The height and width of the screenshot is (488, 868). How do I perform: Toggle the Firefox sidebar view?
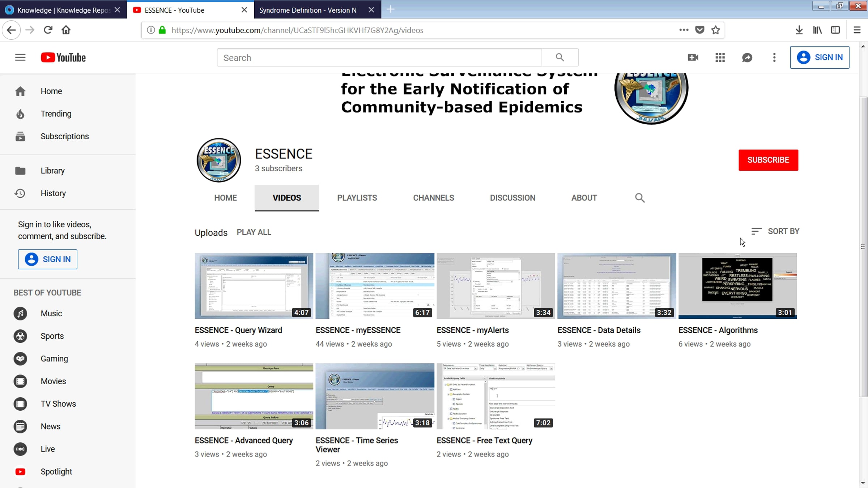coord(835,30)
